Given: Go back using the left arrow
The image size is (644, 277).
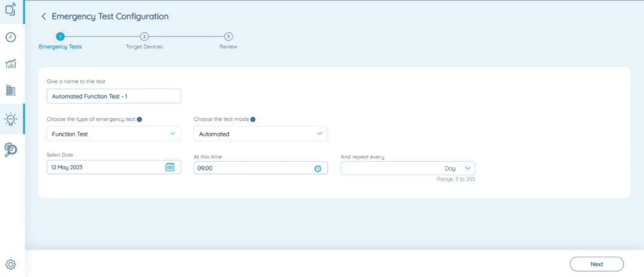Looking at the screenshot, I should 43,16.
